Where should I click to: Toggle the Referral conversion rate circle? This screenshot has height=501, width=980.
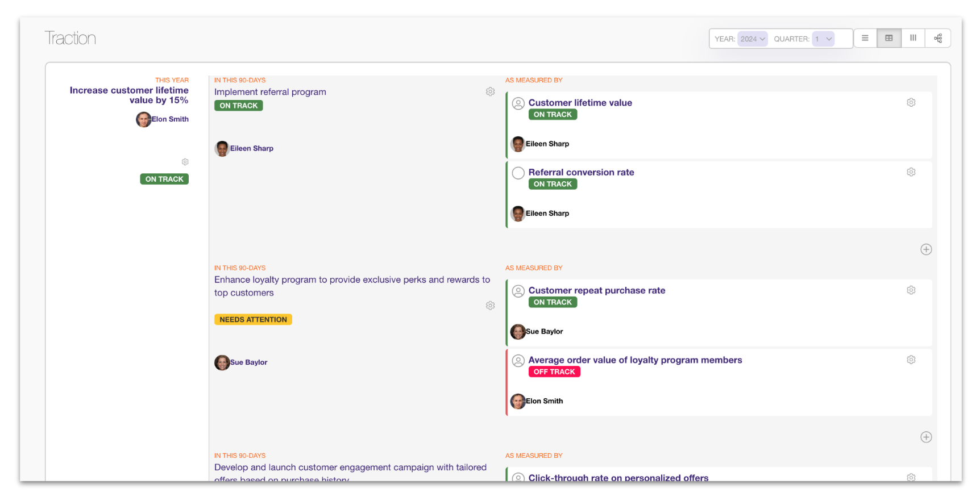click(x=518, y=173)
